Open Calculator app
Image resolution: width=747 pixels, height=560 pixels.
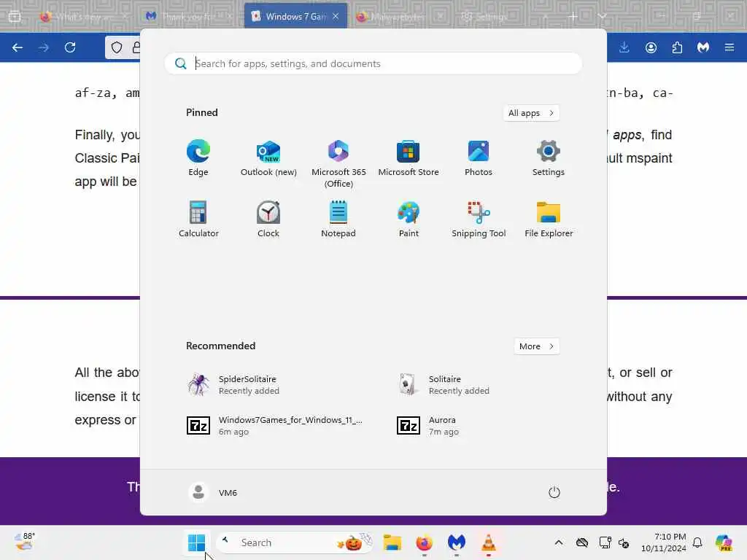(198, 219)
